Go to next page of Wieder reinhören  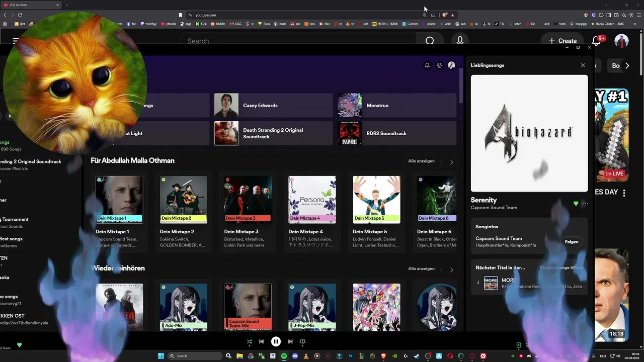(x=451, y=269)
